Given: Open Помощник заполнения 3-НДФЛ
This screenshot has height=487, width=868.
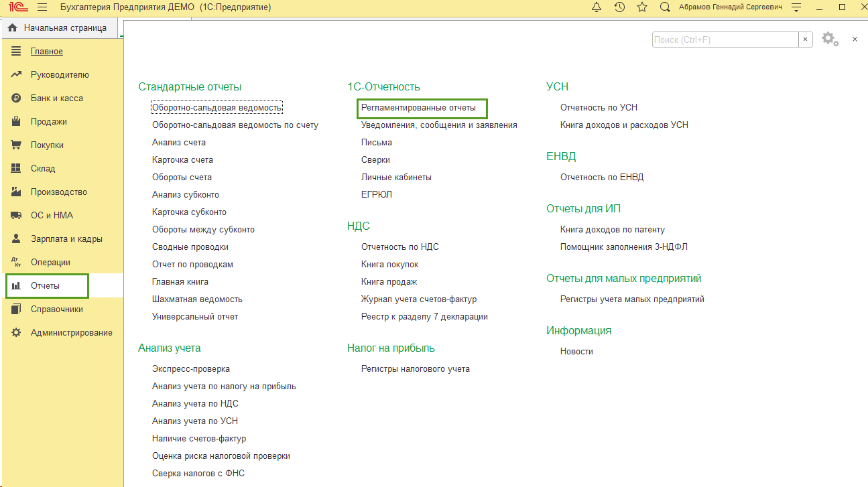Looking at the screenshot, I should click(624, 247).
